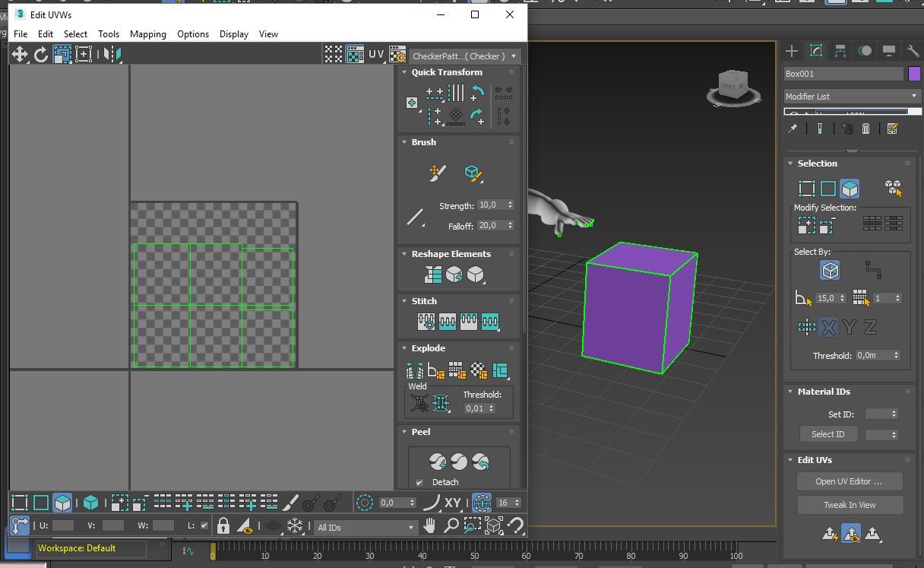Open the All IDs dropdown
924x568 pixels.
pos(366,527)
